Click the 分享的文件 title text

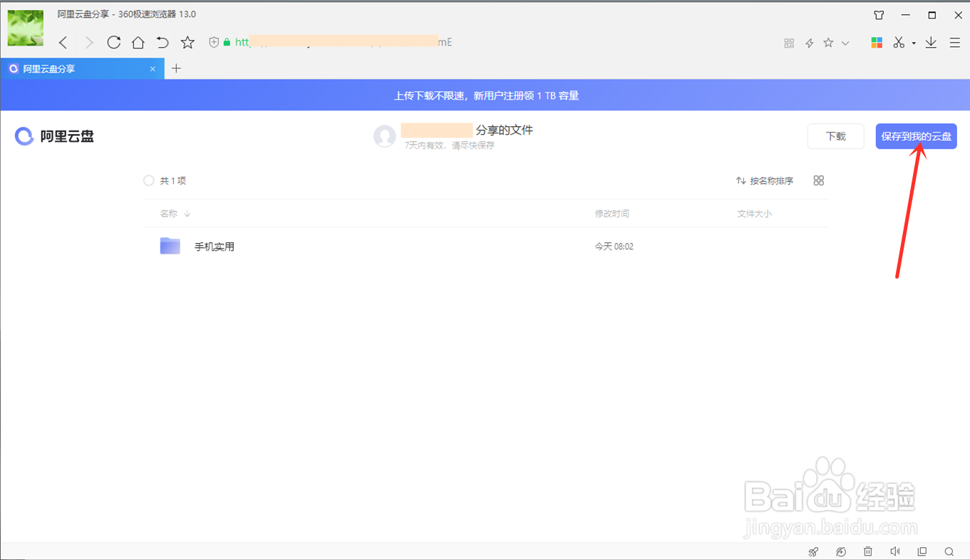click(x=505, y=130)
